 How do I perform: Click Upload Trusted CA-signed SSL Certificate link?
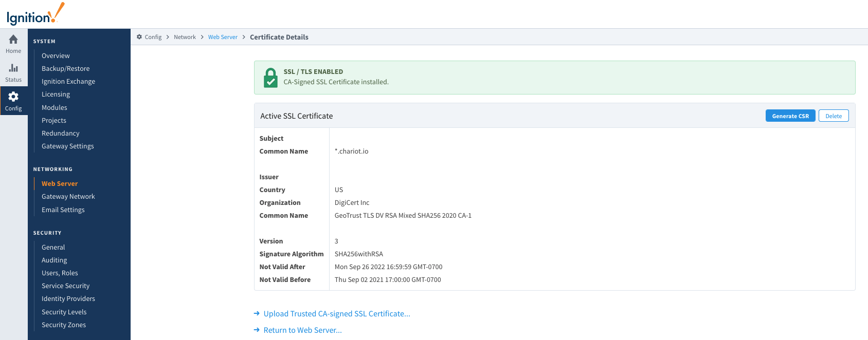tap(337, 313)
